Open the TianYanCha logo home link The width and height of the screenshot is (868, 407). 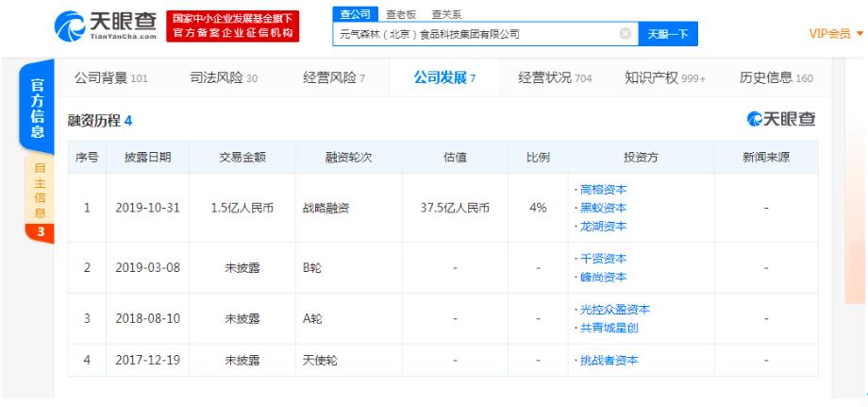105,25
